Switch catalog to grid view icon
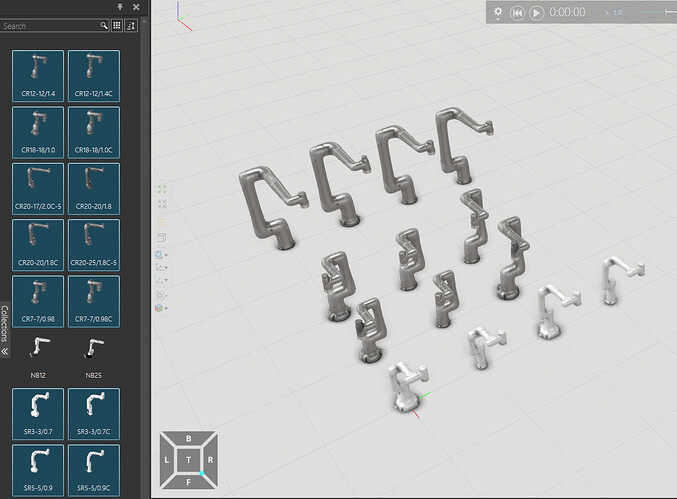The width and height of the screenshot is (677, 499). point(117,26)
